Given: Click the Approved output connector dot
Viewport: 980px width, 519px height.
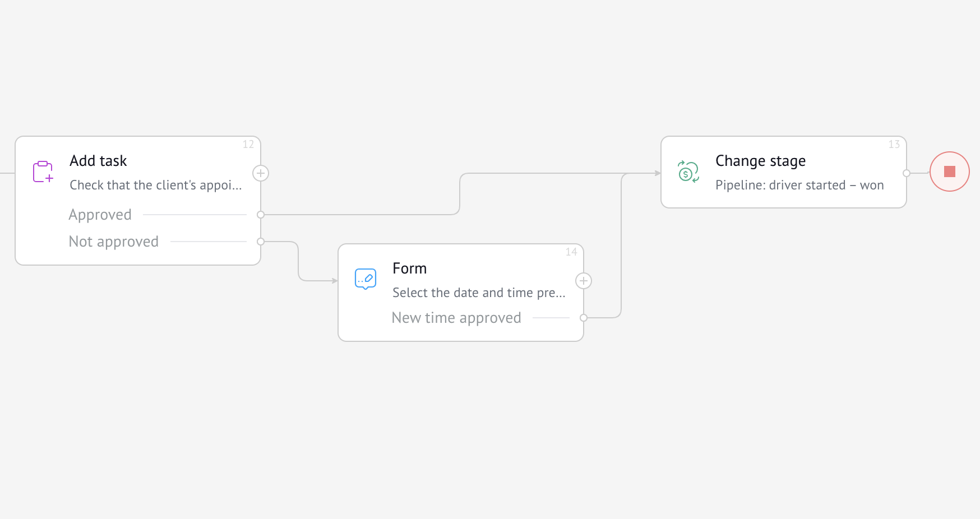Looking at the screenshot, I should (261, 215).
